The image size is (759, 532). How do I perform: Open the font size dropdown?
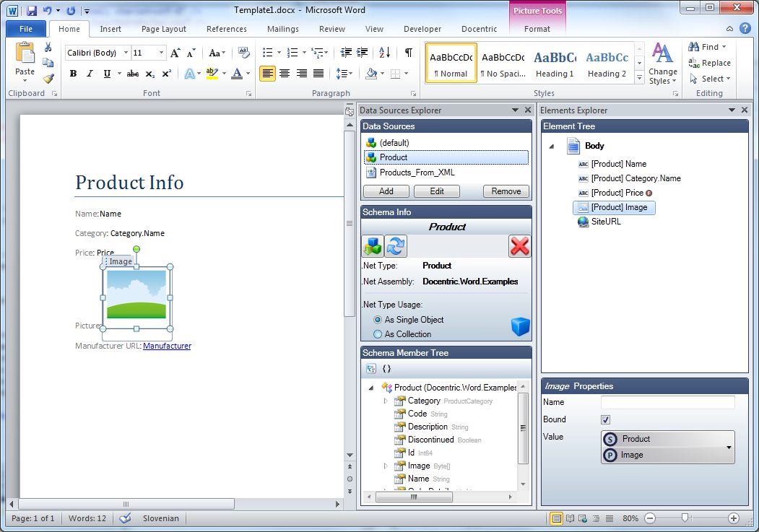(161, 53)
